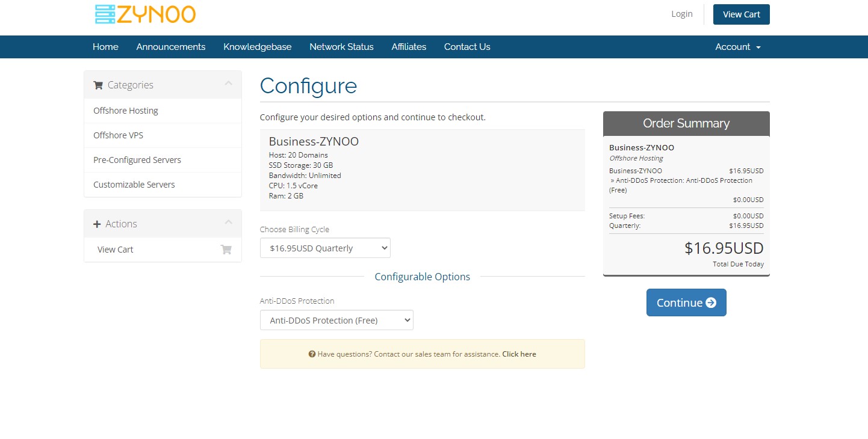Image resolution: width=868 pixels, height=439 pixels.
Task: Select Contact Us in navigation bar
Action: click(x=467, y=47)
